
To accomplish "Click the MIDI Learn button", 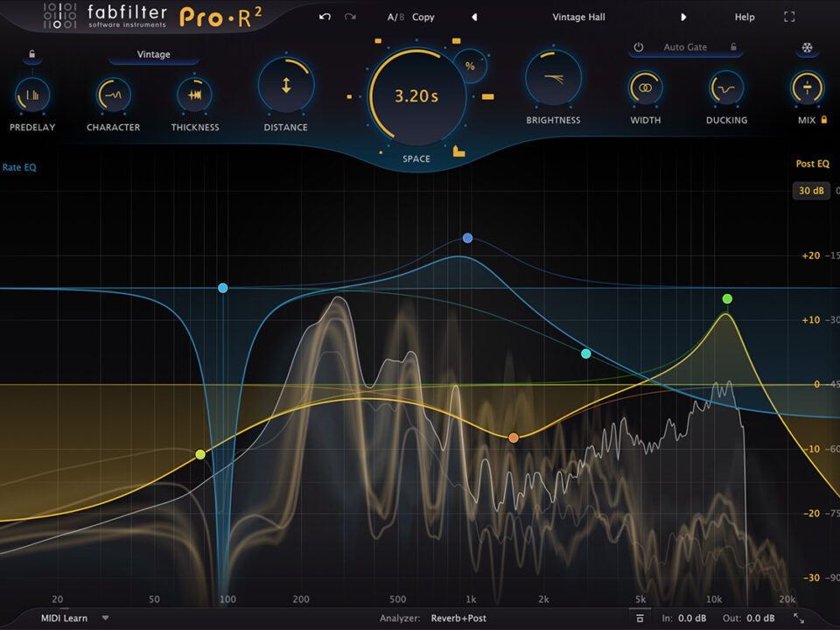I will [64, 618].
